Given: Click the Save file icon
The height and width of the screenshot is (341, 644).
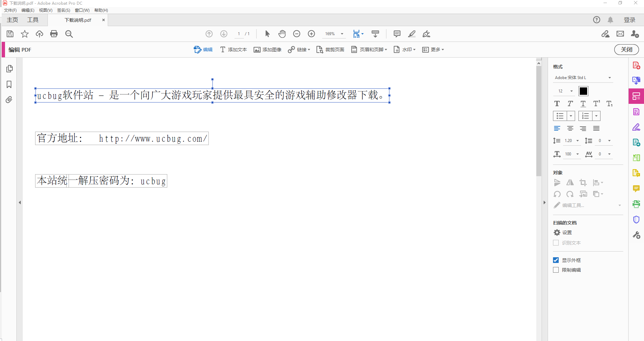Looking at the screenshot, I should click(10, 34).
